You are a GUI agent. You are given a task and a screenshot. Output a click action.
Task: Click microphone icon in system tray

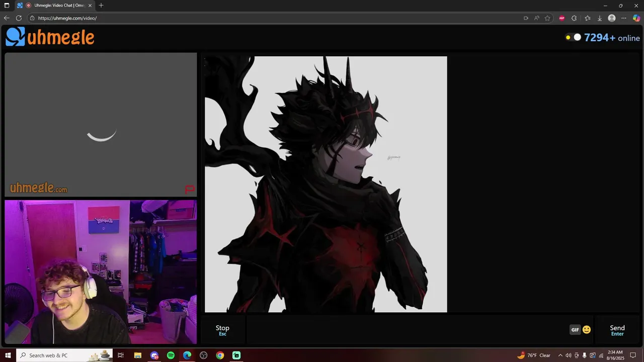584,355
